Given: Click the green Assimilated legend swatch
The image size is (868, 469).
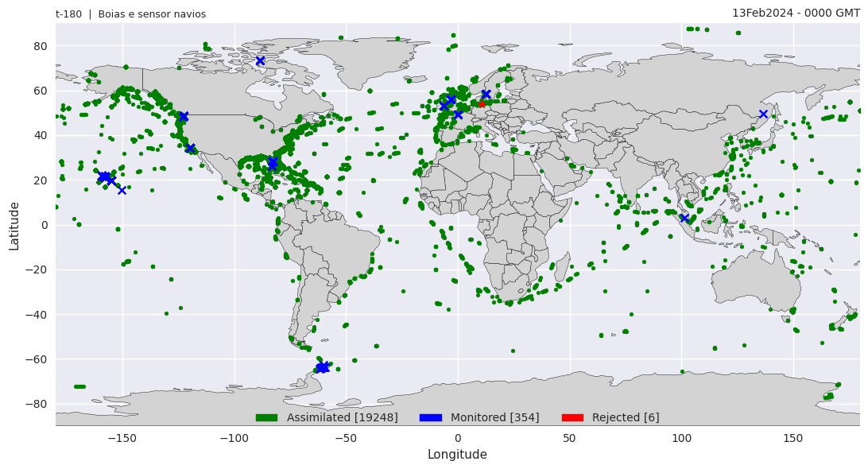Looking at the screenshot, I should [x=266, y=417].
